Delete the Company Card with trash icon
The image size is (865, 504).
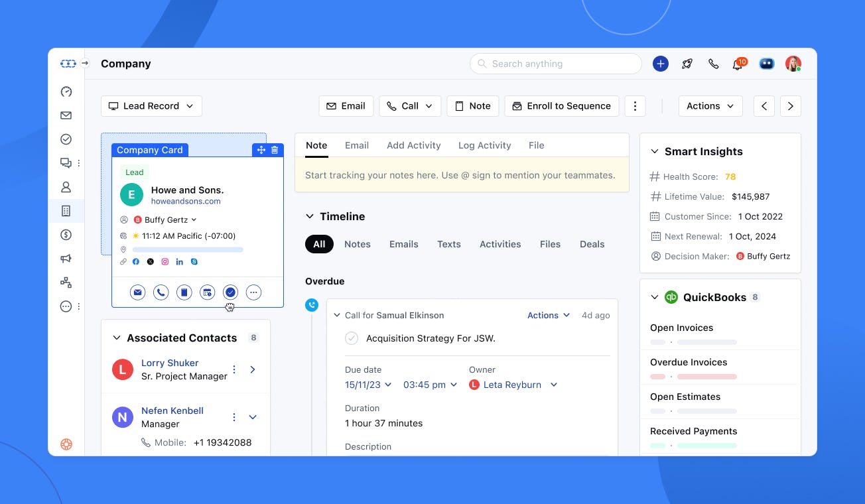pyautogui.click(x=275, y=151)
